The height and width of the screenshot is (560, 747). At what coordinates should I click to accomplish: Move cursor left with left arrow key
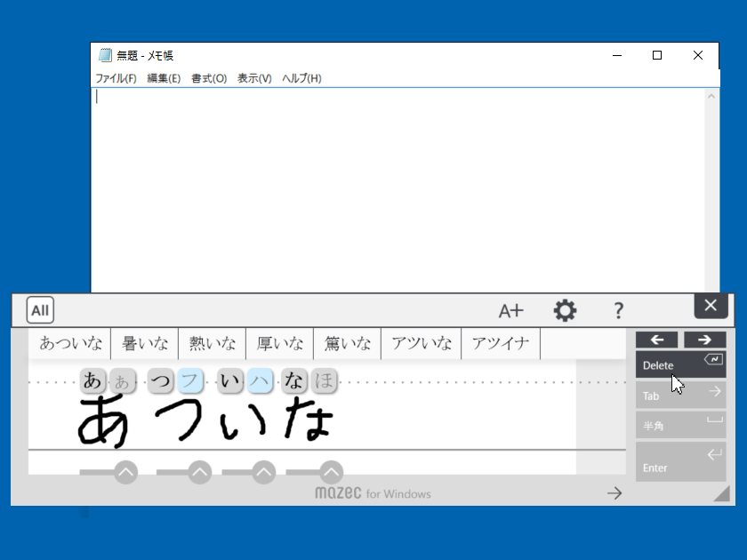click(657, 340)
